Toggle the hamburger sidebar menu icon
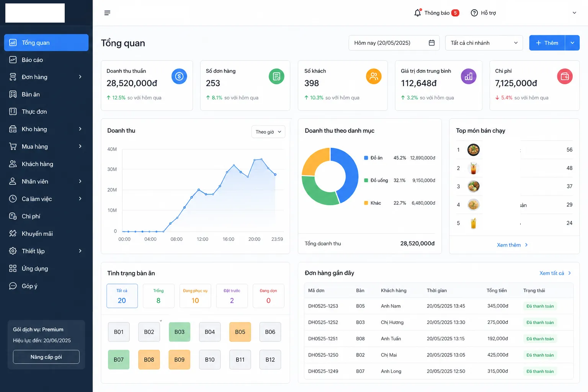Image resolution: width=588 pixels, height=392 pixels. click(x=107, y=13)
